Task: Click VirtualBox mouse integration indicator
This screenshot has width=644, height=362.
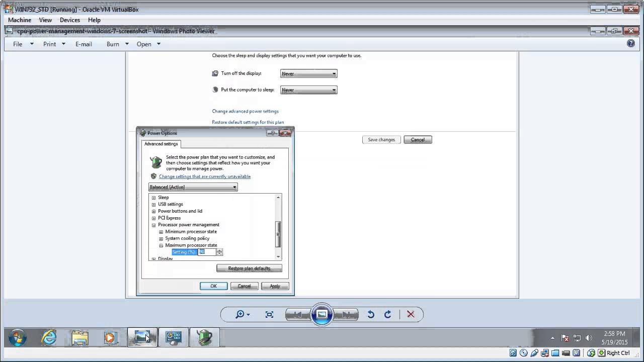Action: [x=591, y=353]
